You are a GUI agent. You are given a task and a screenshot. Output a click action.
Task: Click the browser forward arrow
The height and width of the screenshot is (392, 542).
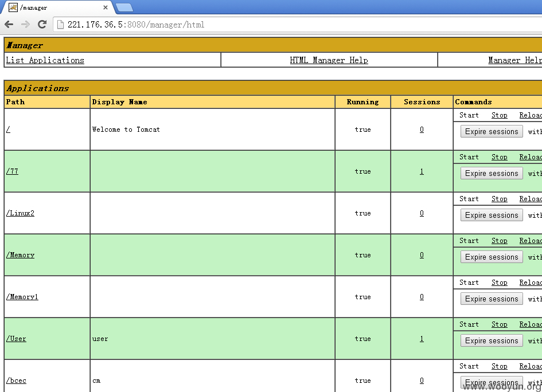coord(26,24)
